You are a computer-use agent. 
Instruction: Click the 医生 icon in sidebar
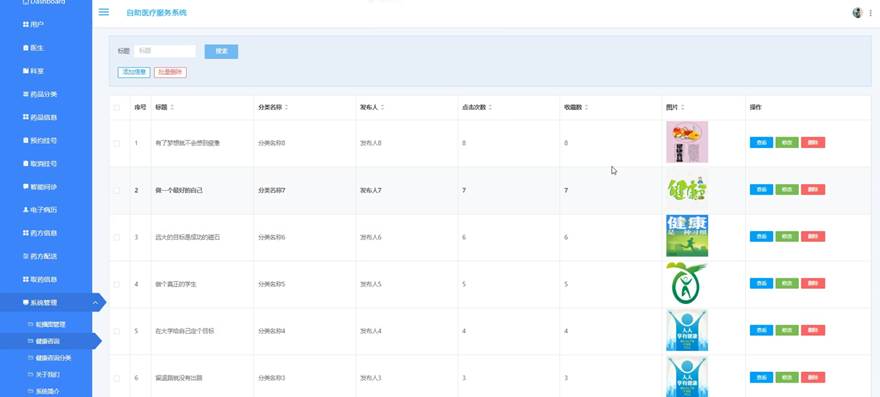click(x=26, y=48)
